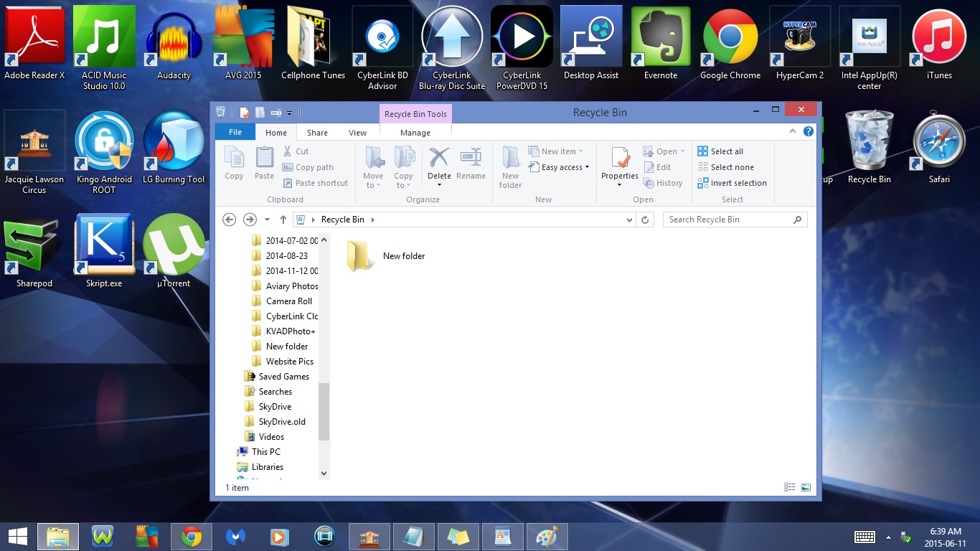The height and width of the screenshot is (551, 980).
Task: Select Safari desktop shortcut
Action: [x=939, y=147]
